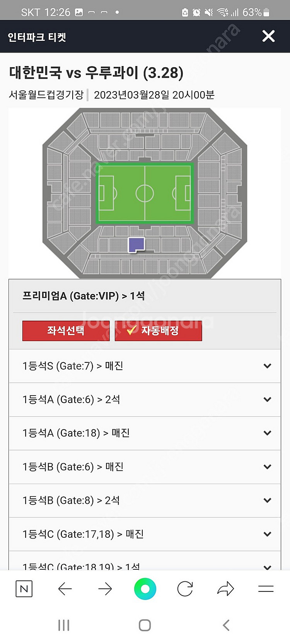Click the 좌석선택 button
Screen dimensions: 290x644
pos(66,331)
